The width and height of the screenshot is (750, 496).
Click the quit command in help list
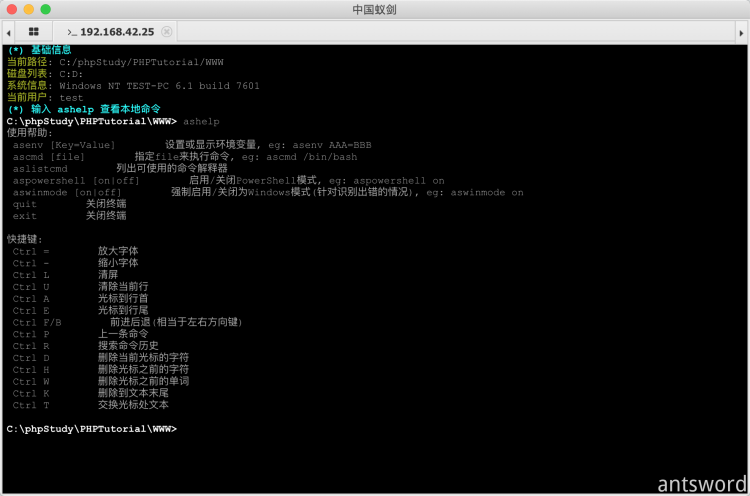(25, 204)
